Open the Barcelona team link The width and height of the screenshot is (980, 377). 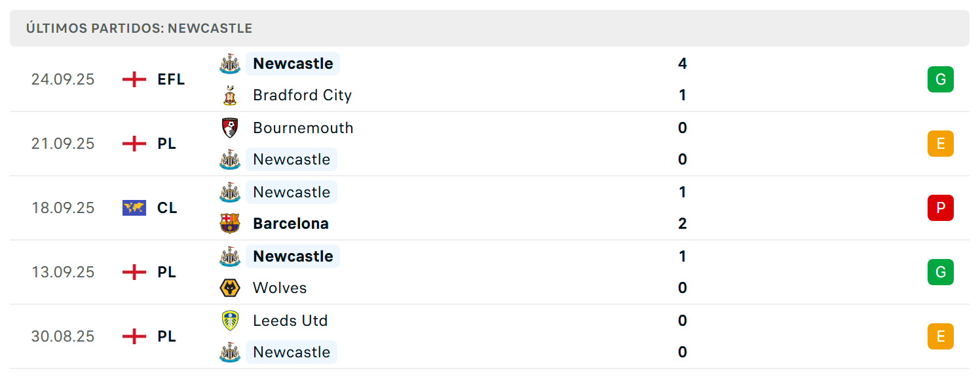291,224
